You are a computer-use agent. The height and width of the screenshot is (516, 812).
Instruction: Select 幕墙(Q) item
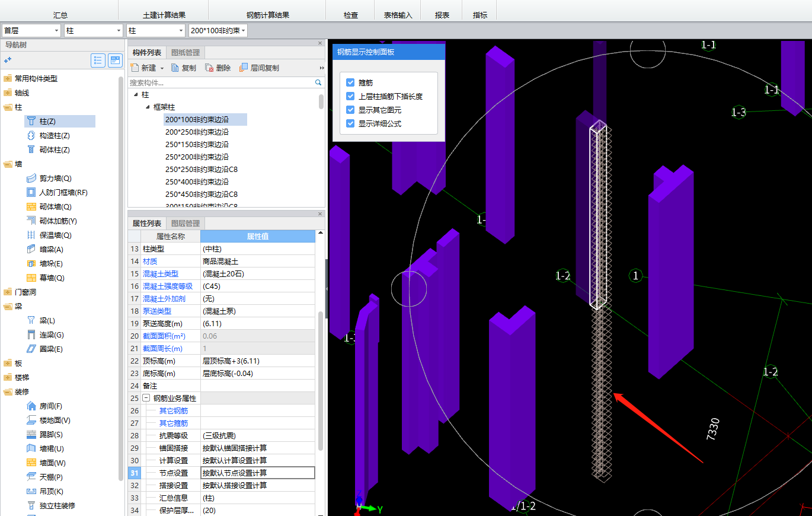tap(52, 278)
